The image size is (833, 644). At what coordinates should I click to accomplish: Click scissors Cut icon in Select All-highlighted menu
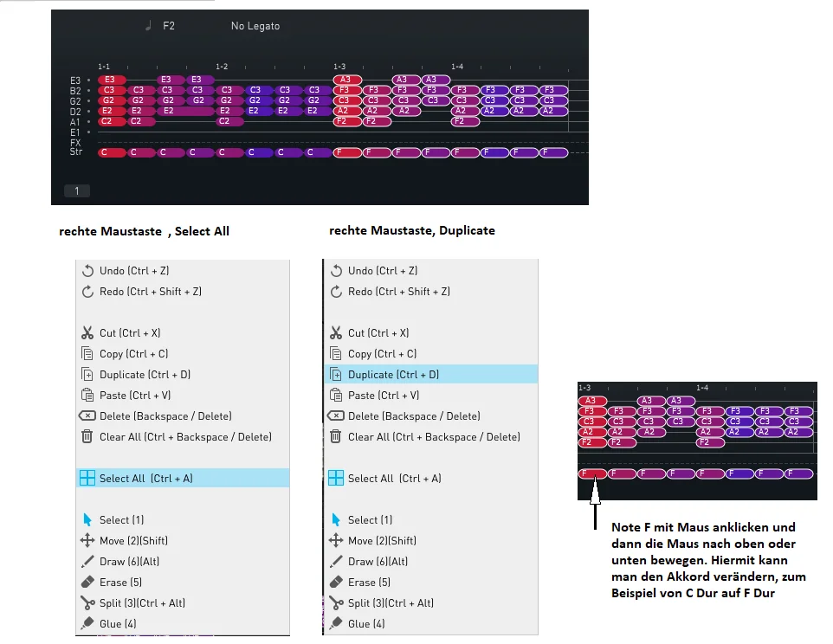point(87,333)
